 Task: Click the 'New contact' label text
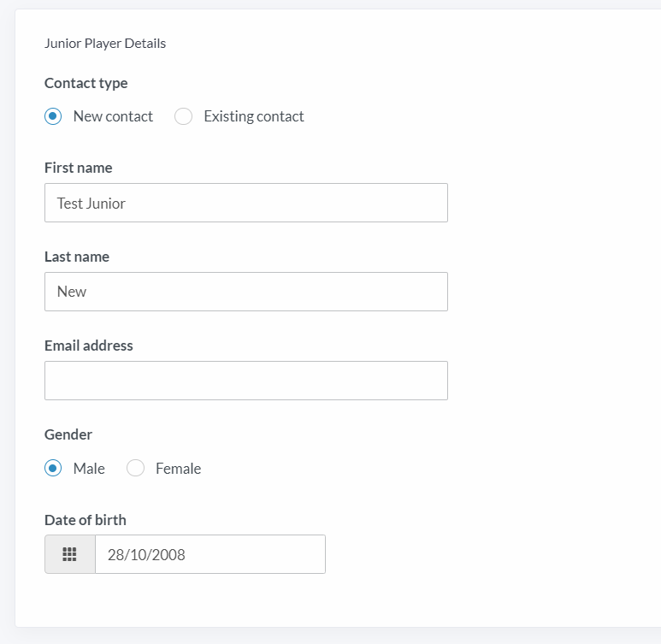coord(113,116)
